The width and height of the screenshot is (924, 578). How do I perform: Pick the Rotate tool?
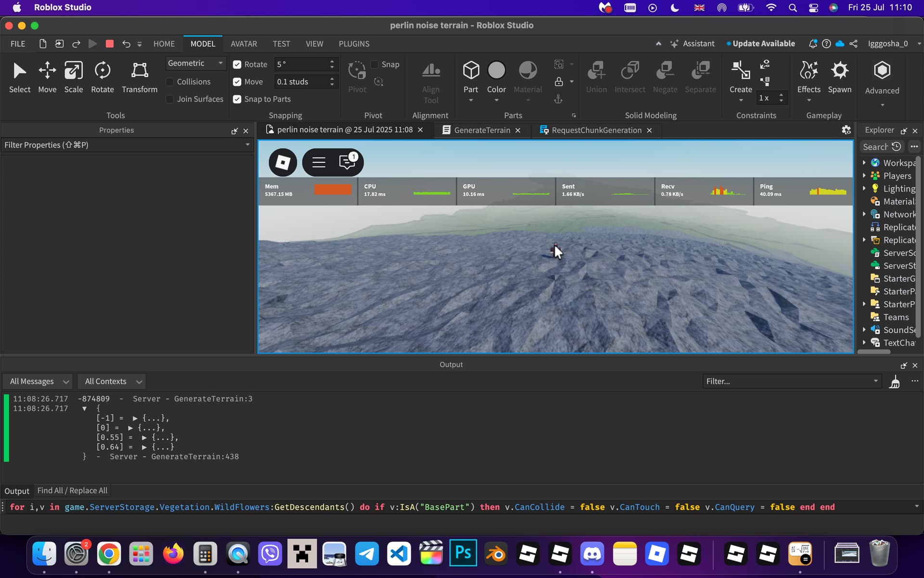(x=103, y=77)
